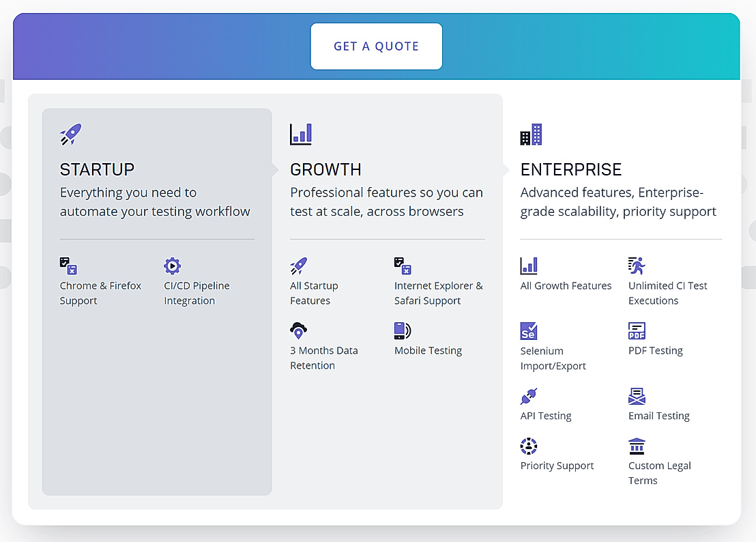The image size is (756, 542).
Task: Click the ENTERPRISE plan heading
Action: (x=572, y=169)
